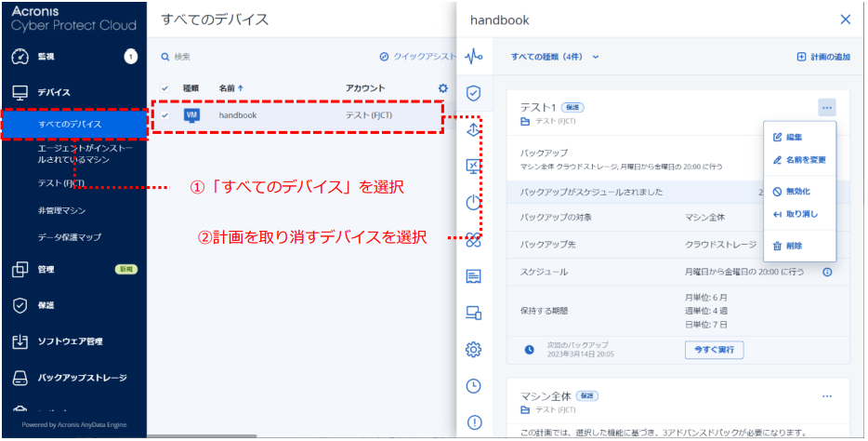
Task: Close the handbook details panel
Action: pyautogui.click(x=845, y=19)
